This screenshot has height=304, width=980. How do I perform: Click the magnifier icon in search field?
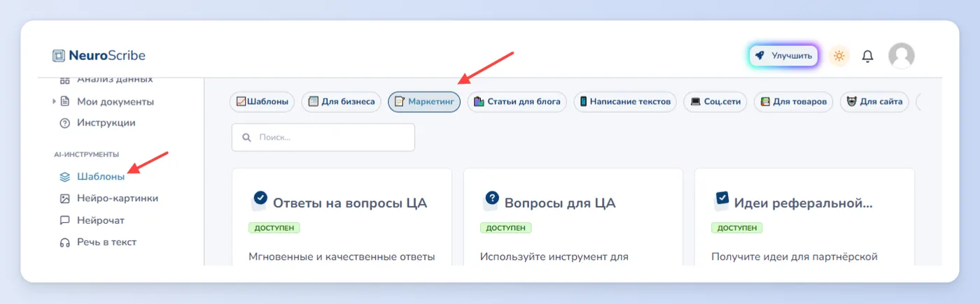[246, 138]
